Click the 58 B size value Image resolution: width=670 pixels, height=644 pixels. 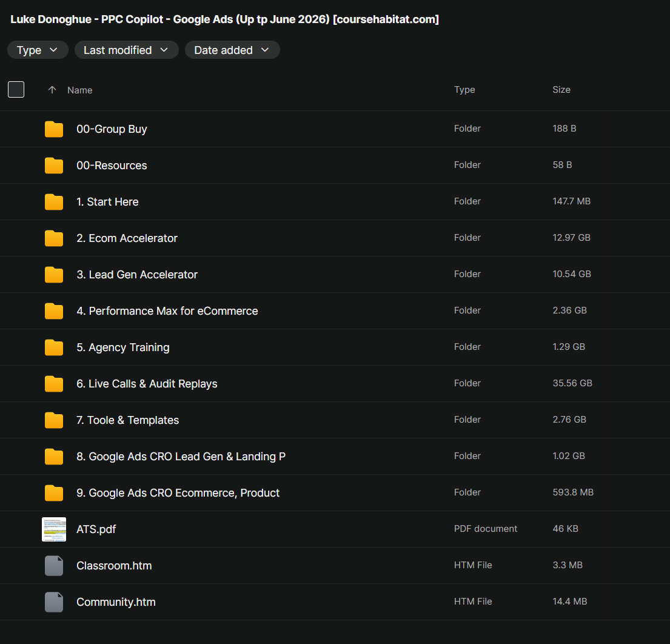pyautogui.click(x=562, y=164)
